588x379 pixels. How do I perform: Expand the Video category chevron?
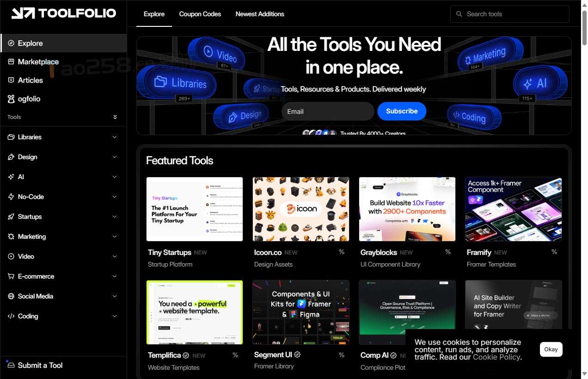[115, 256]
